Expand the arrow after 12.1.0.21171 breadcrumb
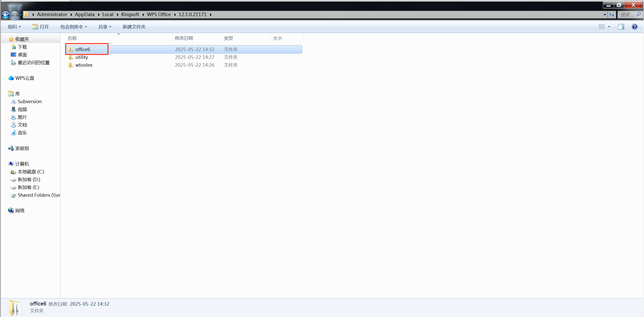This screenshot has width=644, height=317. click(x=211, y=15)
